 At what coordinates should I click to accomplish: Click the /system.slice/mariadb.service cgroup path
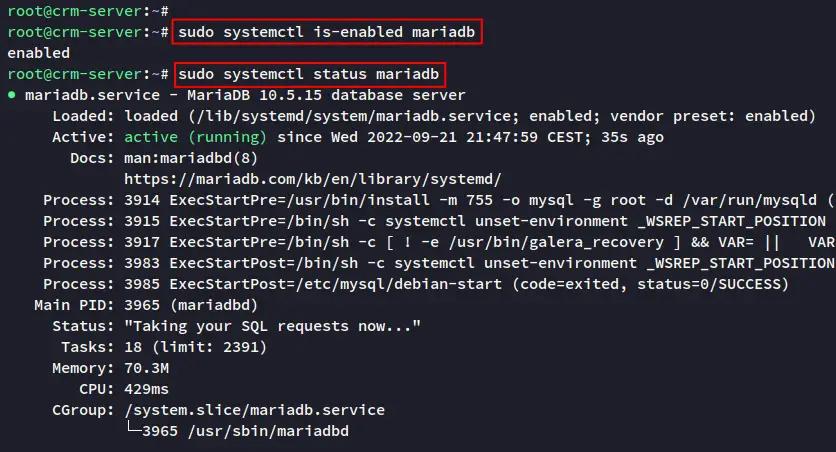(254, 410)
